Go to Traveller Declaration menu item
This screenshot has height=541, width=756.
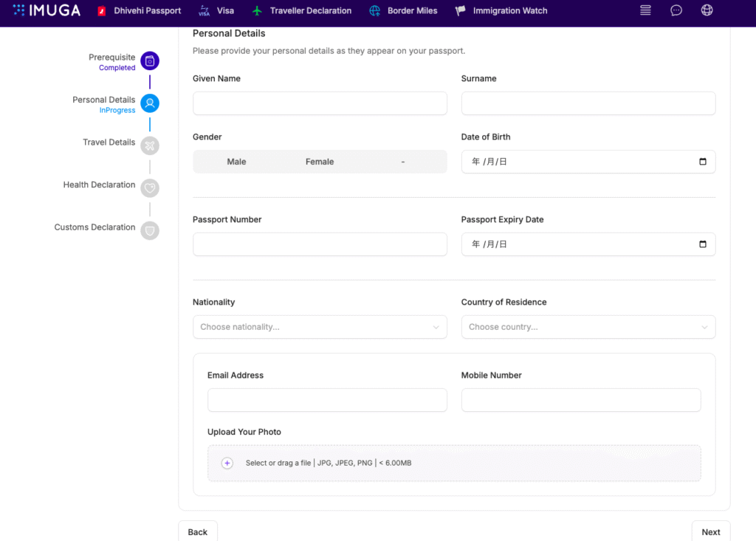(x=301, y=11)
